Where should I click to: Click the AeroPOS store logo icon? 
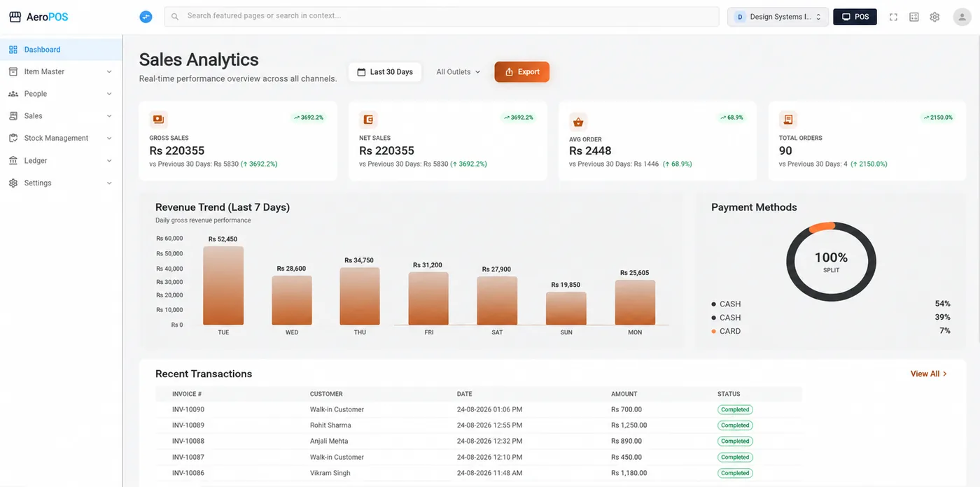[x=15, y=17]
